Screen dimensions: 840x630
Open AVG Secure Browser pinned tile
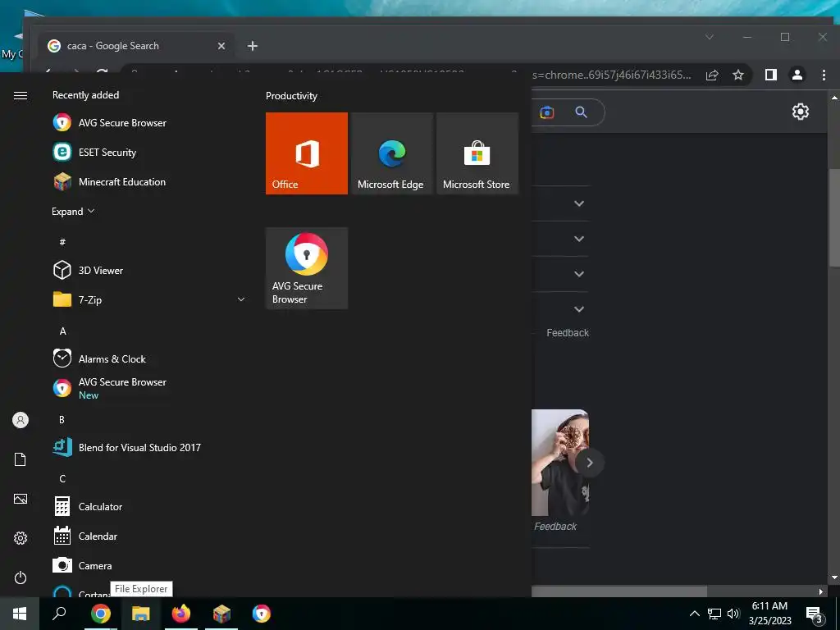coord(307,268)
